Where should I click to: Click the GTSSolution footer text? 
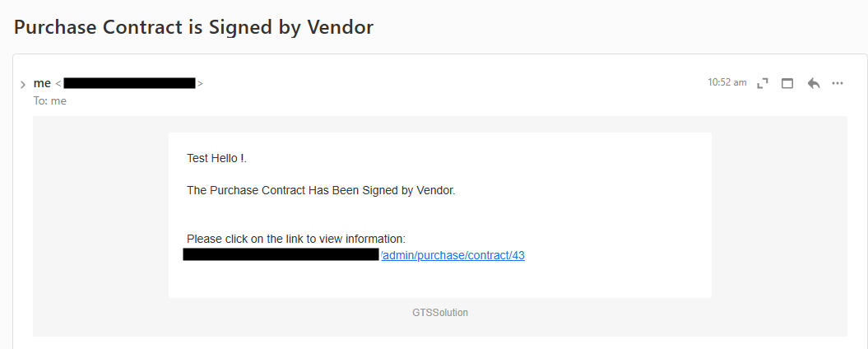click(440, 313)
